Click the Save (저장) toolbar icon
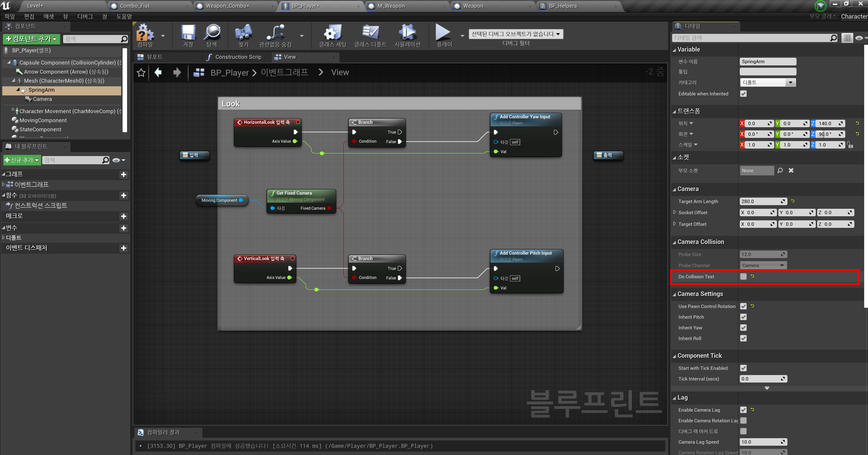This screenshot has width=868, height=455. (x=188, y=33)
